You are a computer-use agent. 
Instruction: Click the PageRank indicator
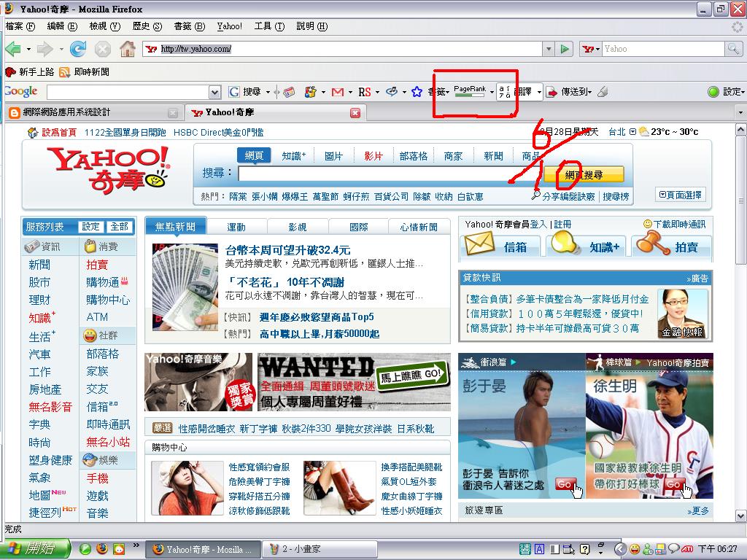coord(470,91)
